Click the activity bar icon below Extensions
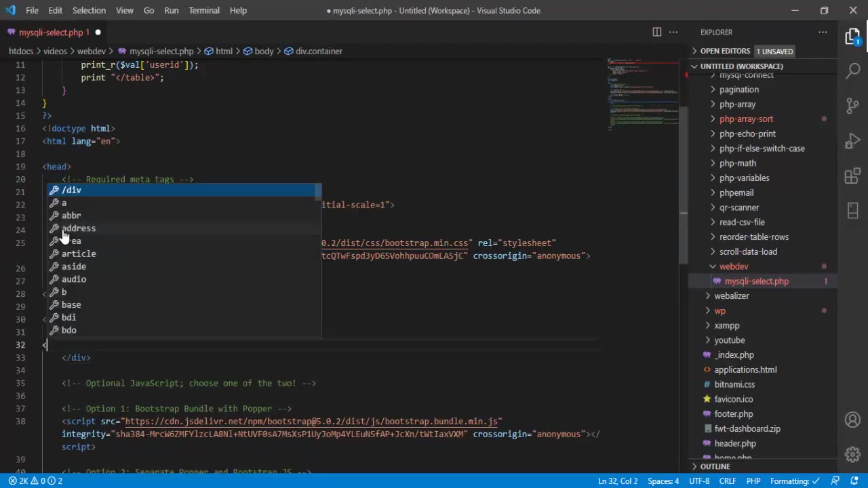The image size is (868, 488). (852, 210)
